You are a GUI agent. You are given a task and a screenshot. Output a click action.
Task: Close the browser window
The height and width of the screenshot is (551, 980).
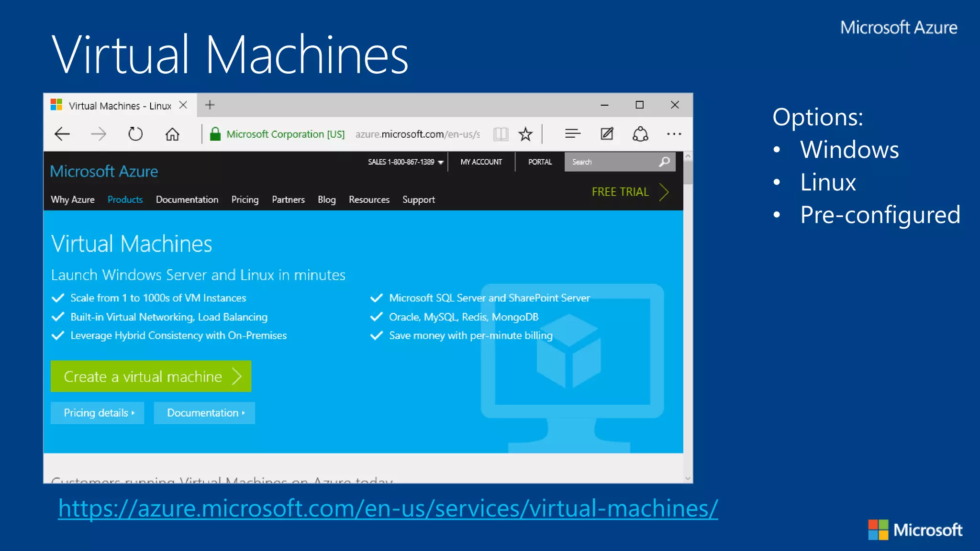[675, 105]
